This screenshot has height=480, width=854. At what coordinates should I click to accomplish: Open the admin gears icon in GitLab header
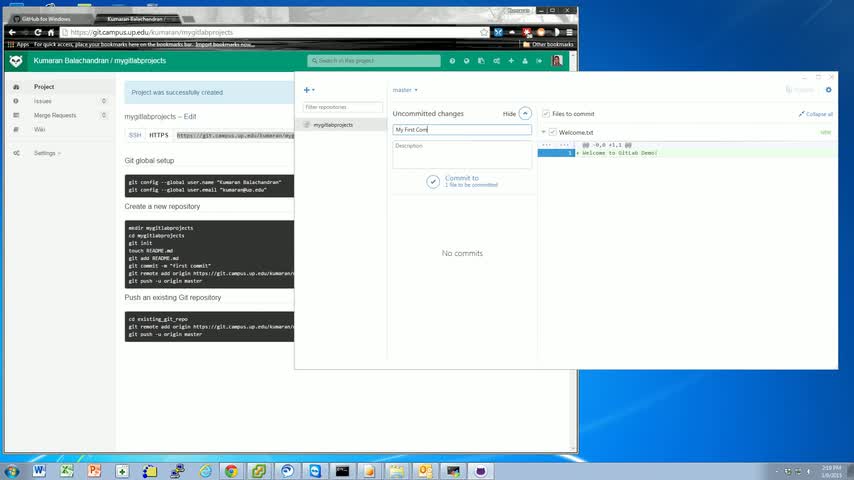(496, 61)
